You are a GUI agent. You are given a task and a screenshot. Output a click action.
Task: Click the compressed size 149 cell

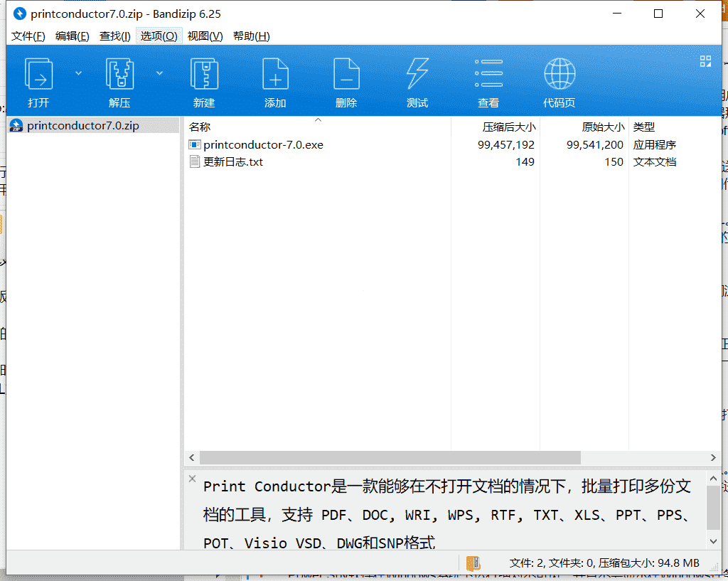click(x=525, y=162)
